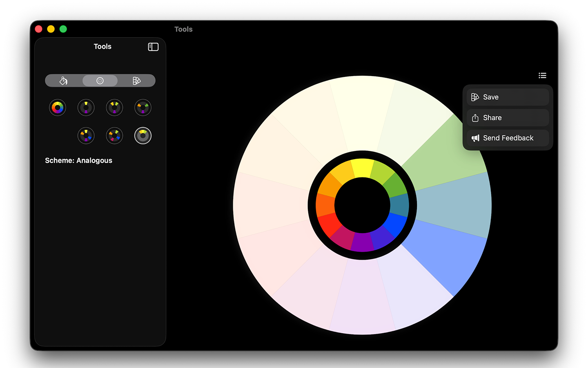Click the magenta inner wheel segment

point(343,238)
